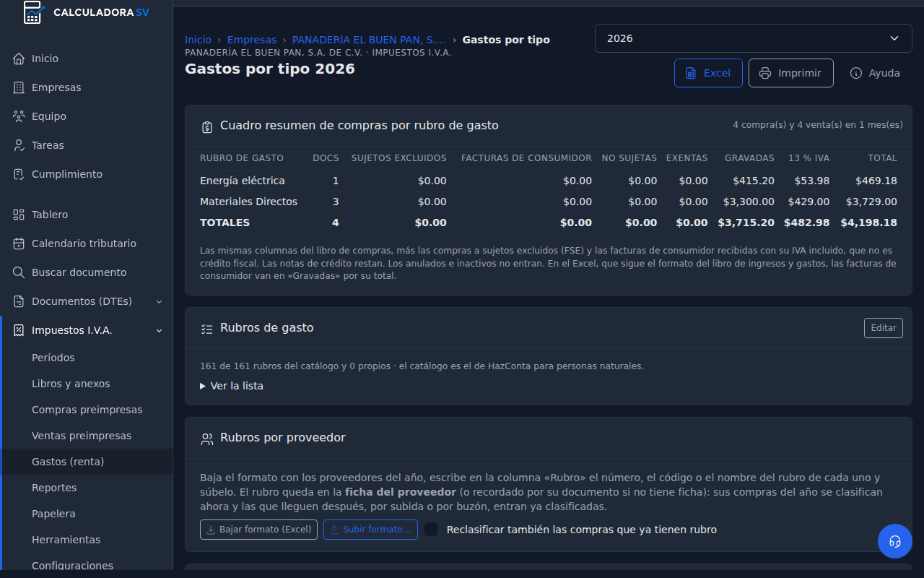Export to Excel button

point(708,73)
